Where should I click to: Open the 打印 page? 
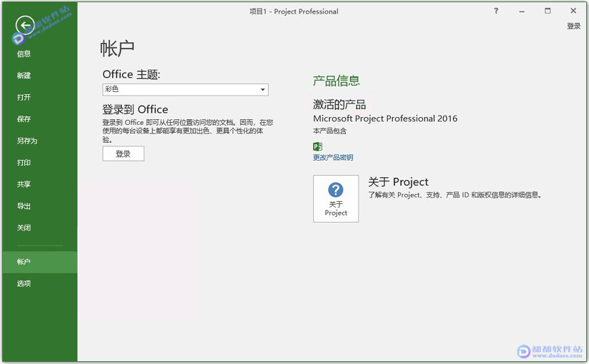[x=24, y=163]
